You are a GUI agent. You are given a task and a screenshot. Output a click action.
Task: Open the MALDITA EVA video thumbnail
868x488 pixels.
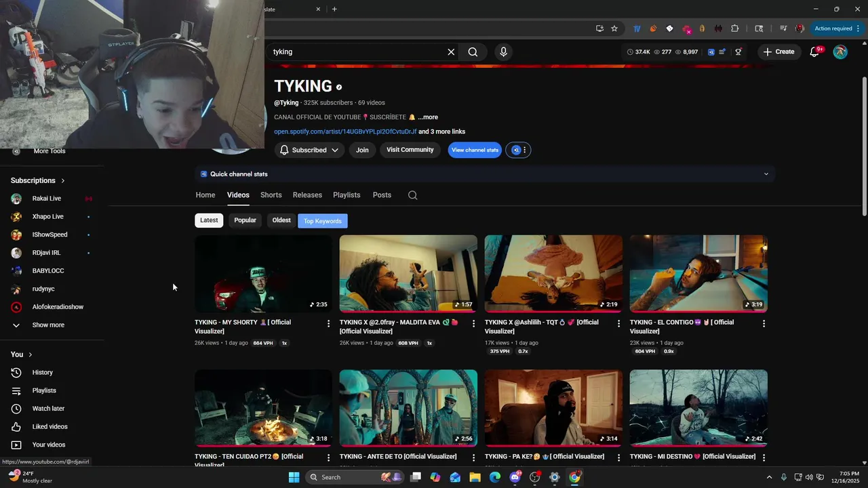click(x=408, y=274)
